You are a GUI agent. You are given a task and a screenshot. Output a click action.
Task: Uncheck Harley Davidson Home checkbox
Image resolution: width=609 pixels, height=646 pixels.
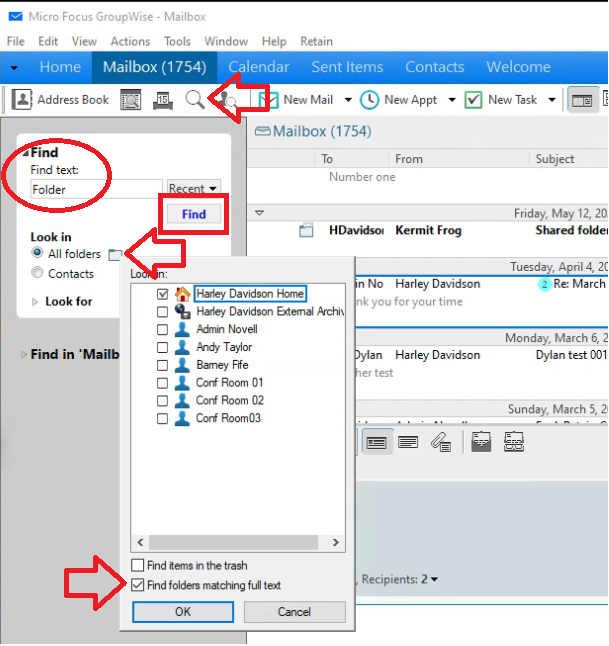click(163, 294)
